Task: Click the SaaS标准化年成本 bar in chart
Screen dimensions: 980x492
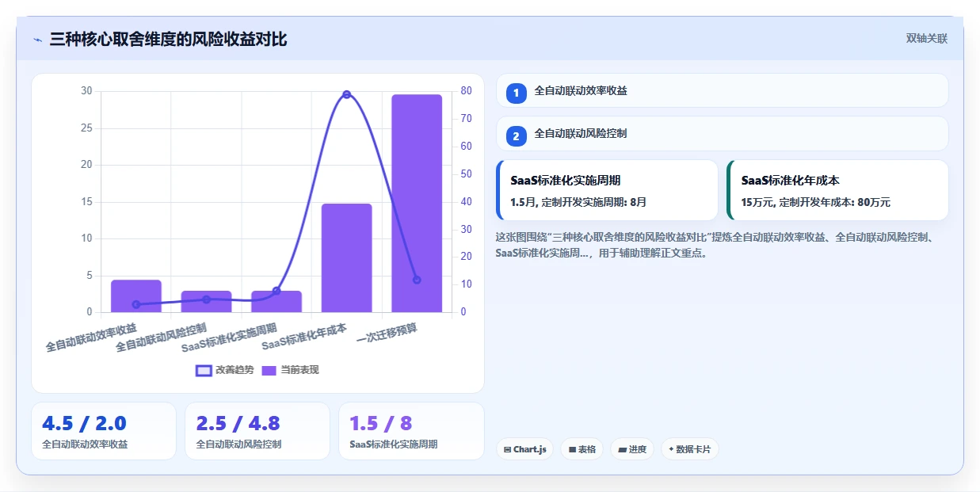Action: [346, 258]
